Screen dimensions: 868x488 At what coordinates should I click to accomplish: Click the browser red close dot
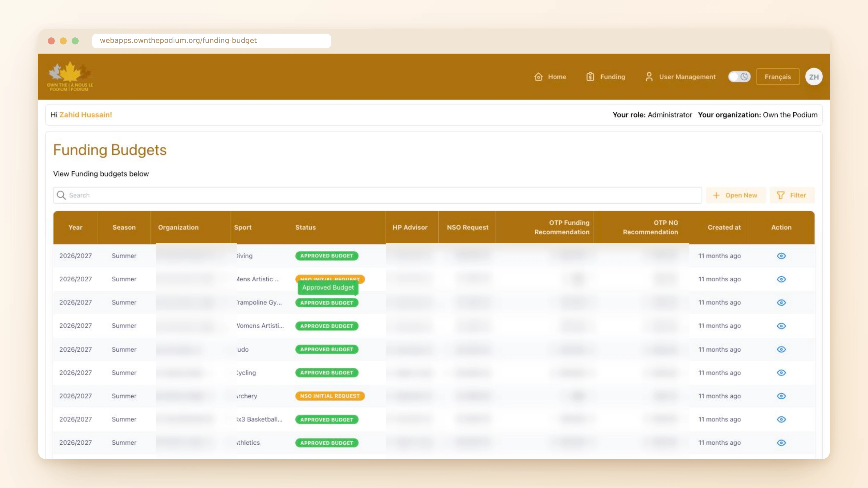point(51,41)
